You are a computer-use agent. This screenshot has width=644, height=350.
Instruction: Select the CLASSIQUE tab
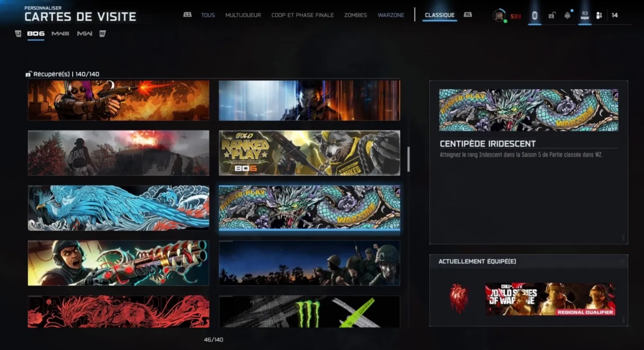(440, 15)
